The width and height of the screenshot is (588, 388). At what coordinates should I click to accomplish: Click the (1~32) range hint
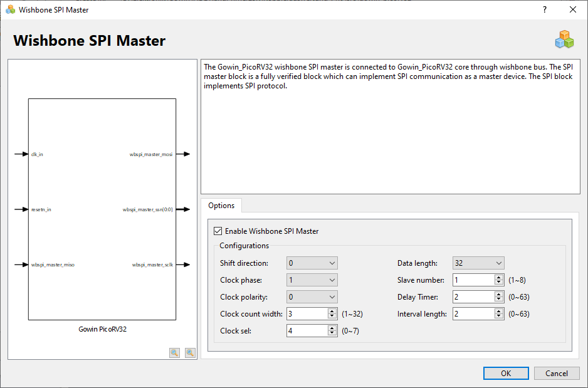click(x=352, y=314)
